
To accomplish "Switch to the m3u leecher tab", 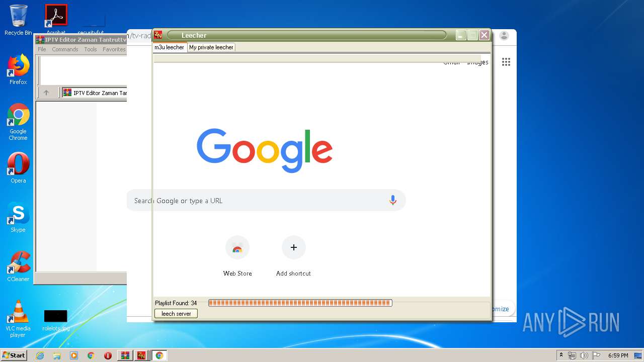I will coord(170,47).
